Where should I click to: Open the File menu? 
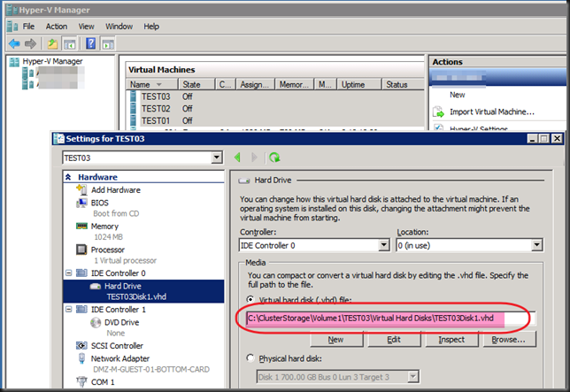pos(28,27)
